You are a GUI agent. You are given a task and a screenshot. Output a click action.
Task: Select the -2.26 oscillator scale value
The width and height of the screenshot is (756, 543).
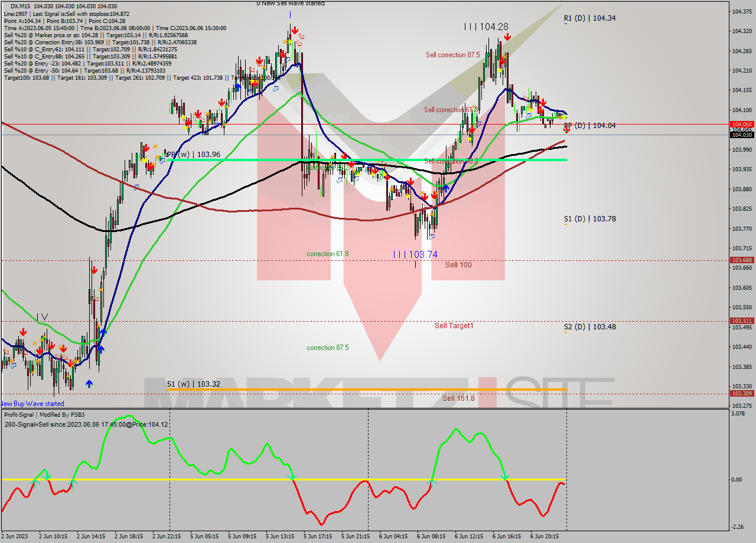(x=738, y=527)
